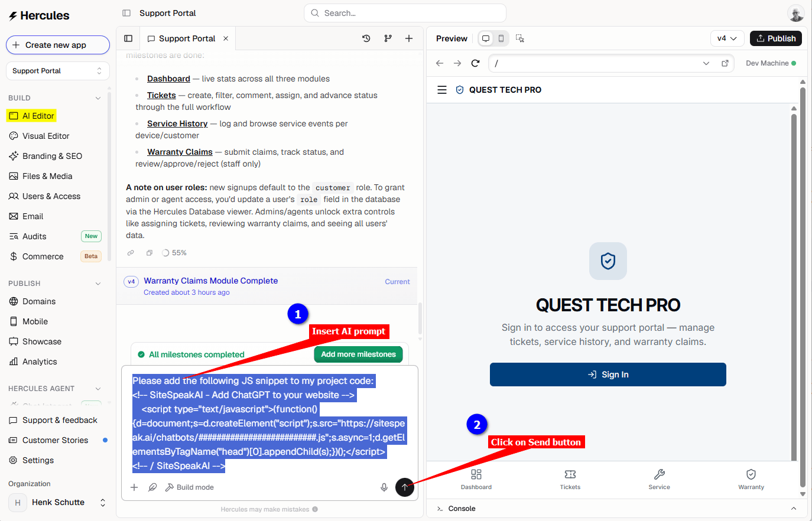
Task: Switch preview to mobile view
Action: [501, 38]
